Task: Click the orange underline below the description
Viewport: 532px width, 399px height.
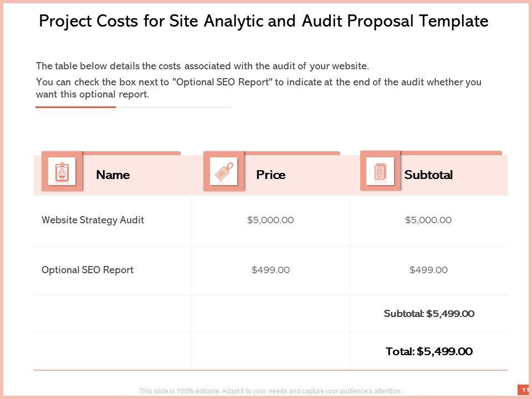Action: [76, 107]
